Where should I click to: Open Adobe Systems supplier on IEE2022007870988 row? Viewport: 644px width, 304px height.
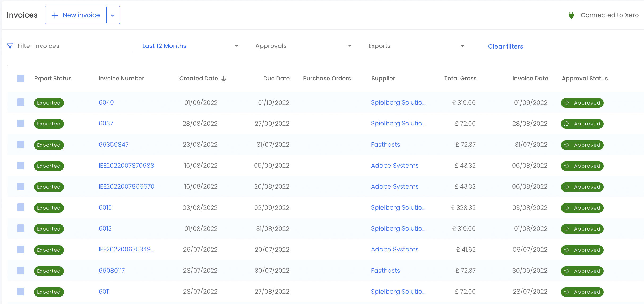tap(395, 166)
